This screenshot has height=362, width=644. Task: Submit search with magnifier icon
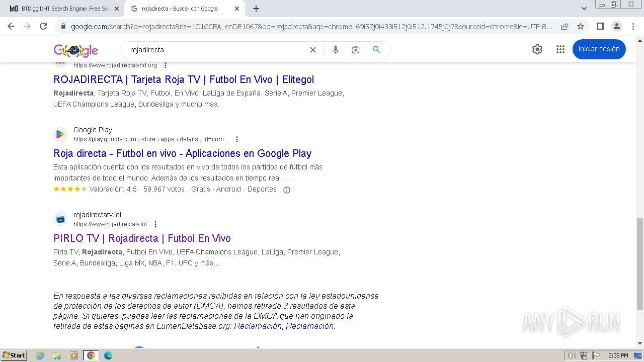tap(376, 50)
